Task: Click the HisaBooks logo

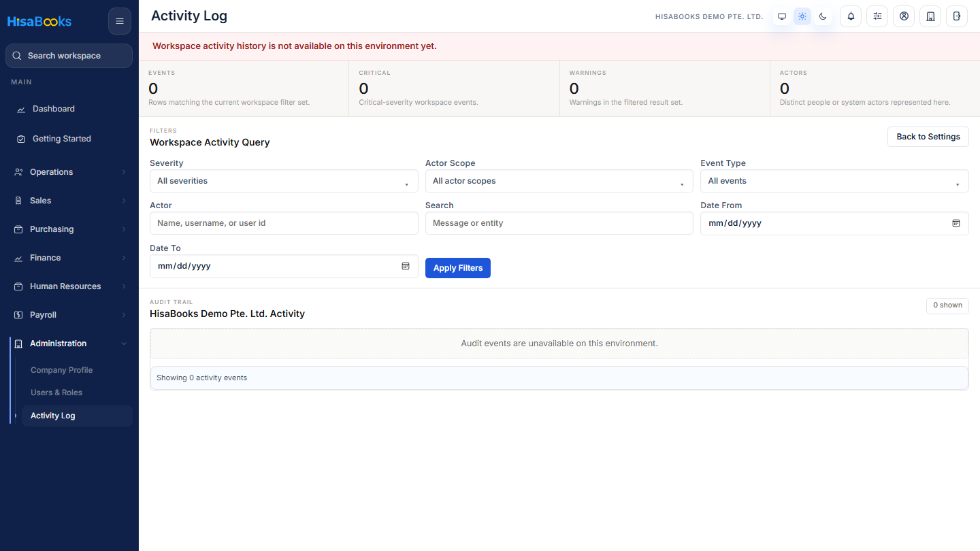Action: pyautogui.click(x=39, y=21)
